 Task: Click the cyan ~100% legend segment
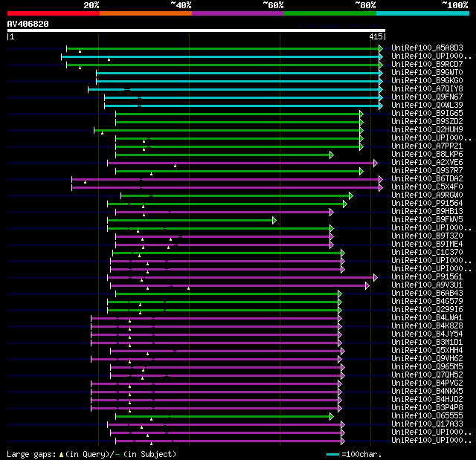point(423,13)
